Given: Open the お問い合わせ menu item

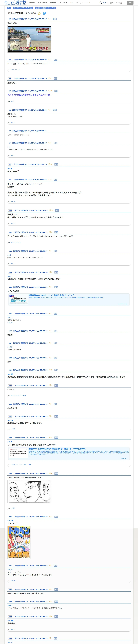Looking at the screenshot, I should 42,3.
